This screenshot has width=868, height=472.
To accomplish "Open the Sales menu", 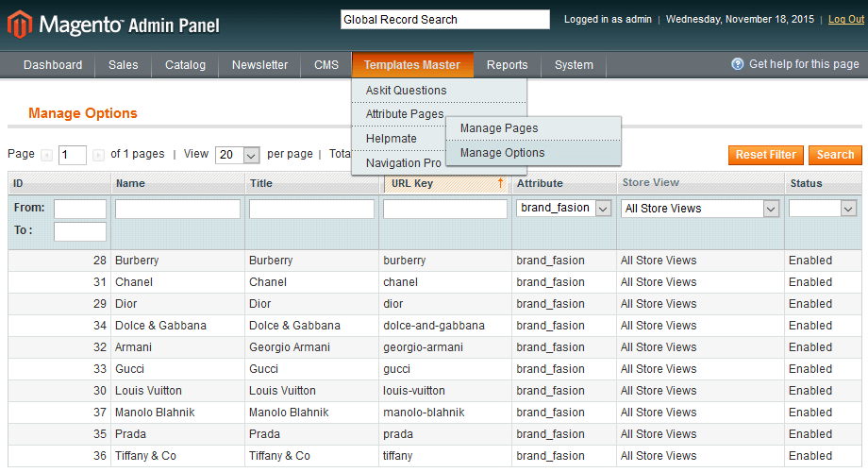I will coord(123,65).
